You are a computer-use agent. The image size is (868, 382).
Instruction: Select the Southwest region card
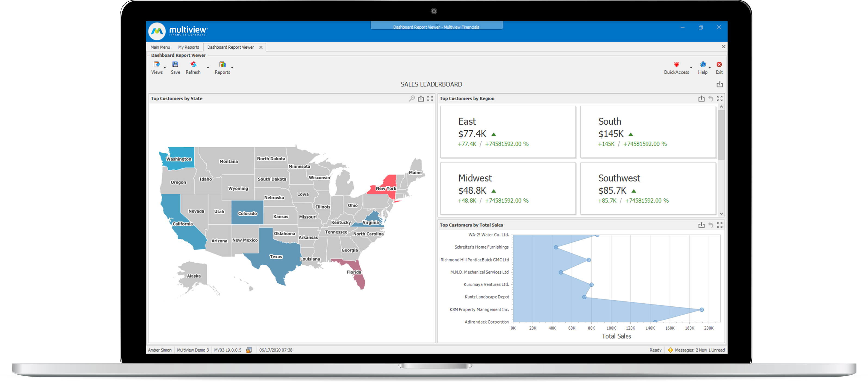click(648, 189)
